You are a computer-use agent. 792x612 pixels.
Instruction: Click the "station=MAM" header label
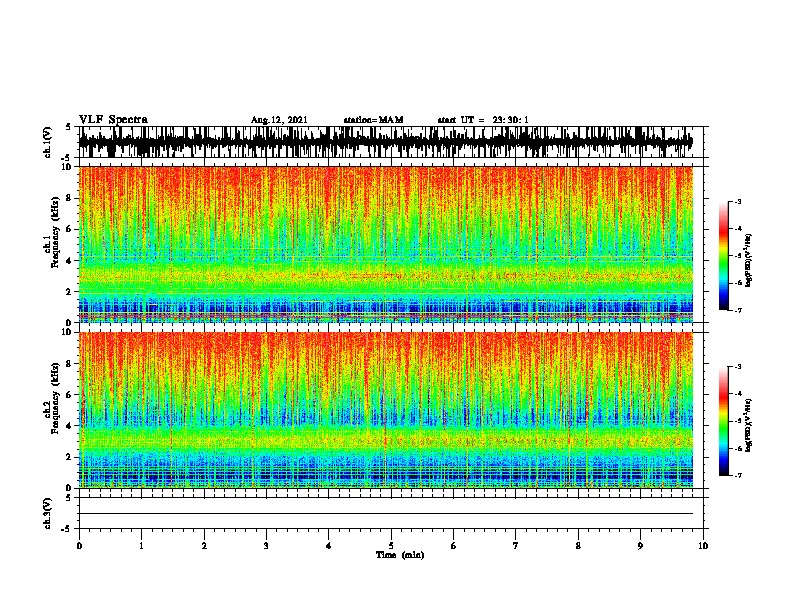(x=373, y=120)
